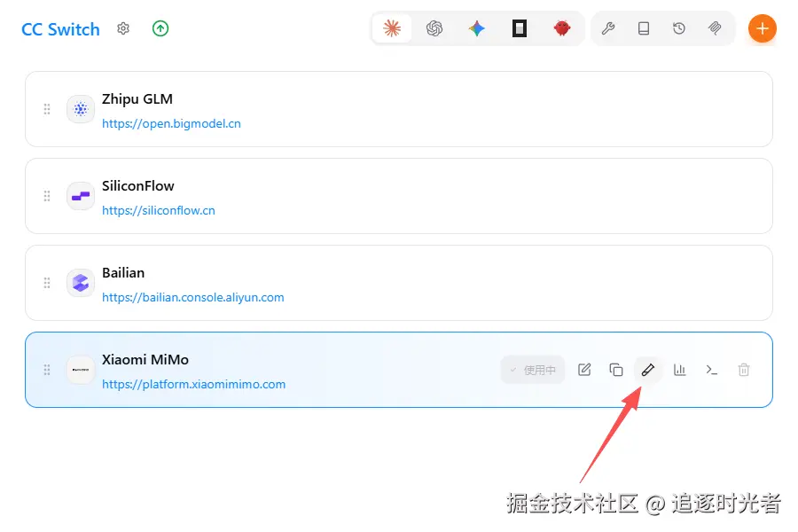
Task: Open the siliconflow.cn link
Action: 159,211
